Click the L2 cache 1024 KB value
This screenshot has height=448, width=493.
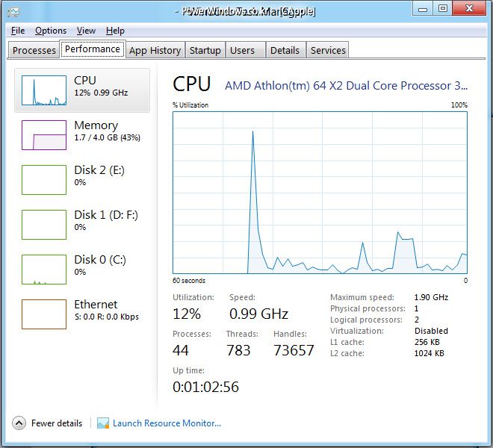click(x=430, y=353)
